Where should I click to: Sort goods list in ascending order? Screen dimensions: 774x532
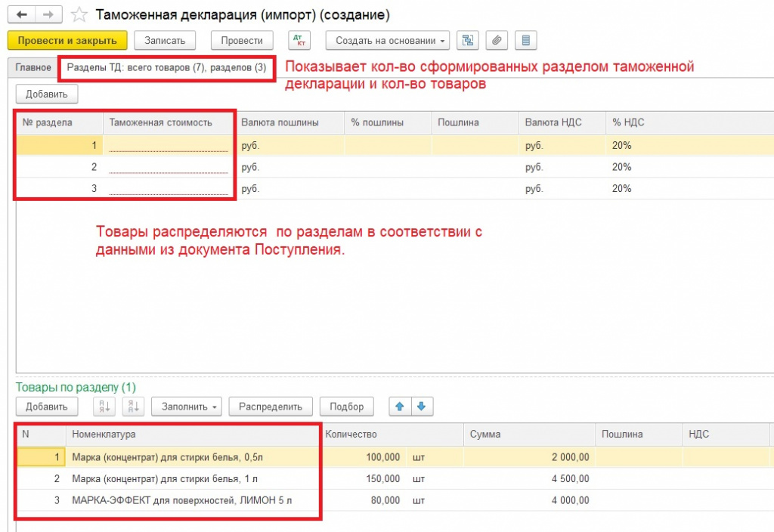(x=104, y=407)
